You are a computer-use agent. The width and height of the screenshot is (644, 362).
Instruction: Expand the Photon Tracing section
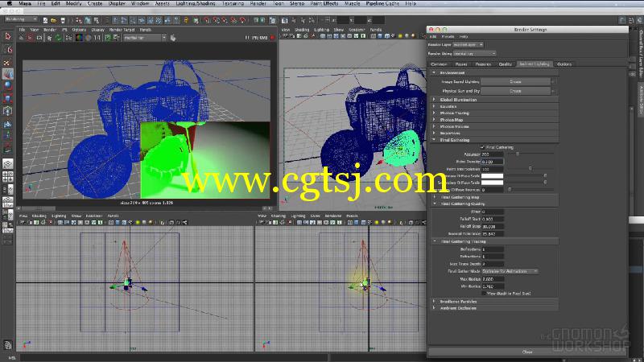pyautogui.click(x=434, y=113)
